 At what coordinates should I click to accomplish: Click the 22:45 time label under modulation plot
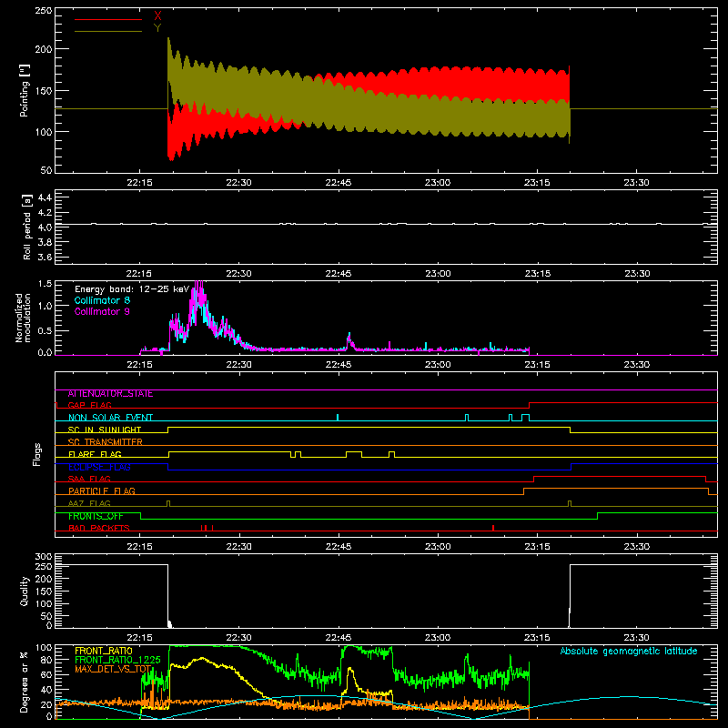[x=339, y=365]
